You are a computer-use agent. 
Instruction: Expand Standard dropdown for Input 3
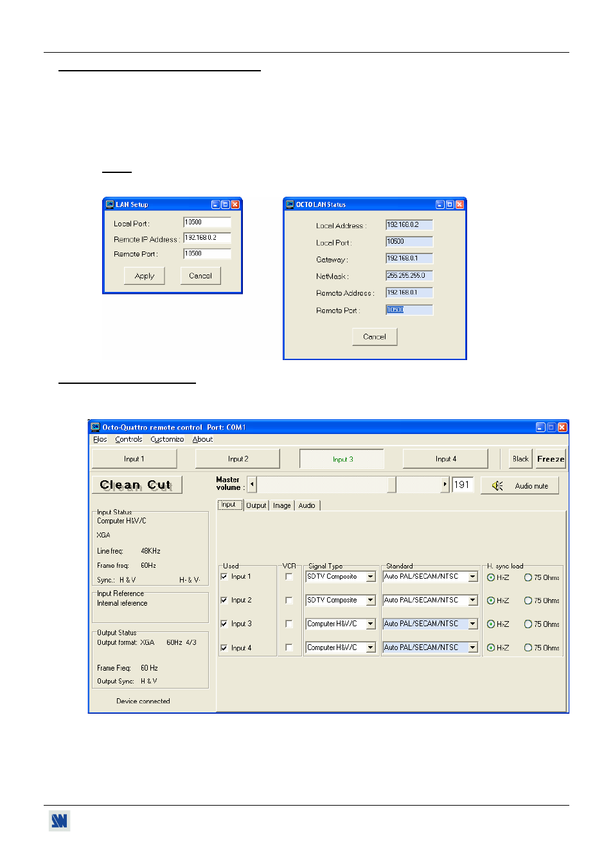pos(473,624)
